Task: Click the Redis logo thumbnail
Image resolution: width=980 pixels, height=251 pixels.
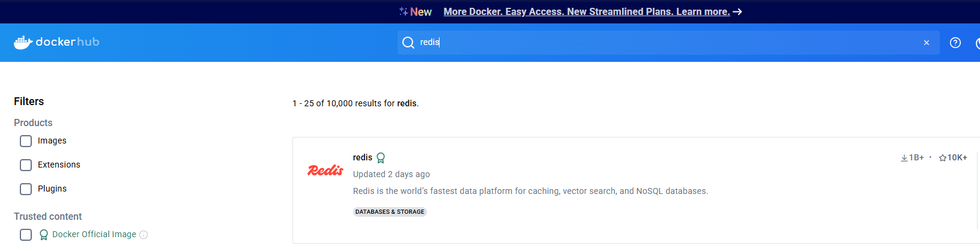Action: click(325, 171)
